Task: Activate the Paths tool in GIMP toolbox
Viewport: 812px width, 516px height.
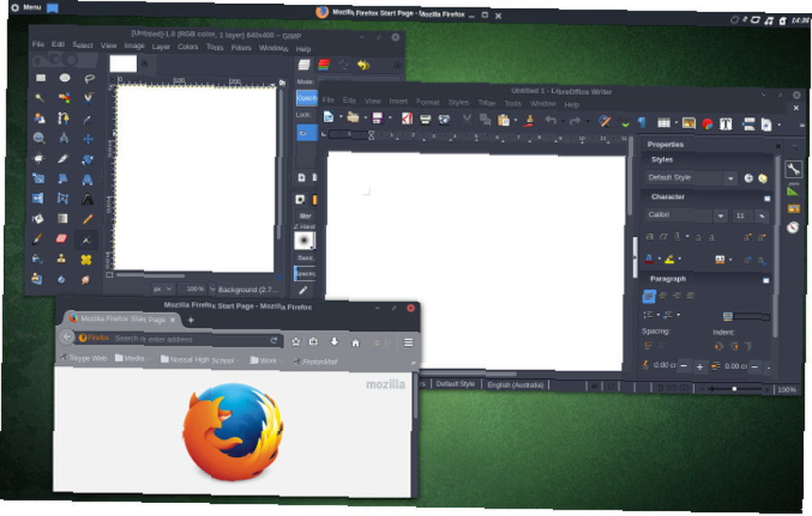Action: click(63, 118)
